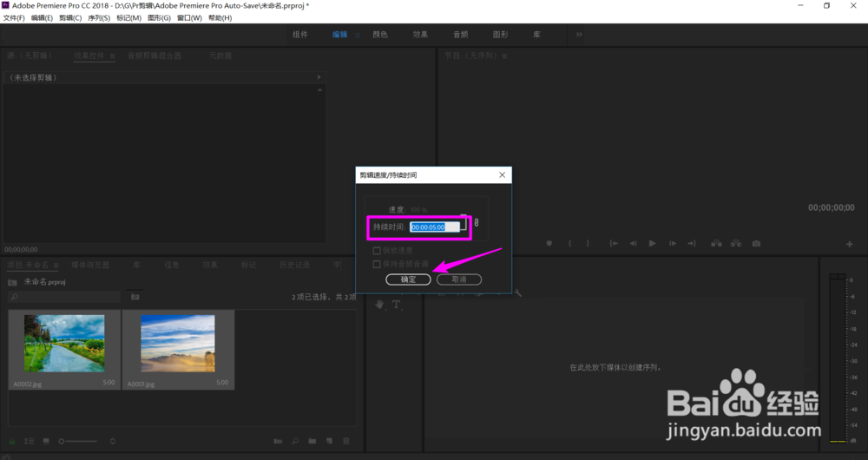Viewport: 868px width, 460px height.
Task: Open the 序列(S) menu
Action: 99,17
